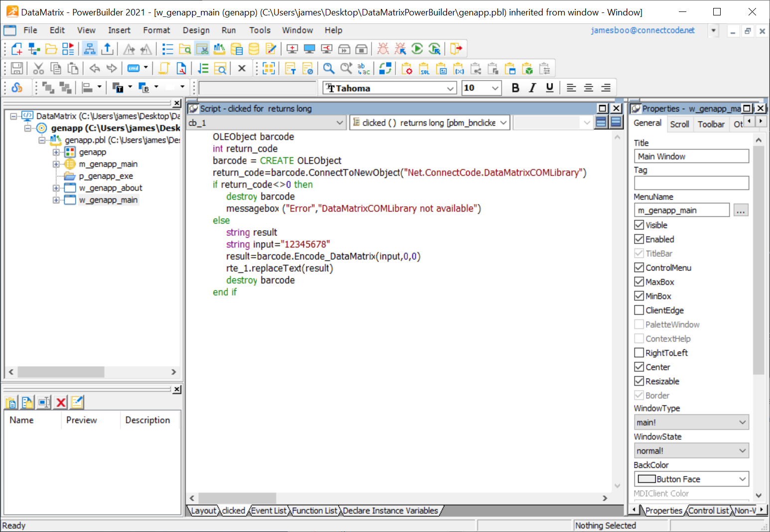This screenshot has height=532, width=770.
Task: Open the Browser folder-search icon
Action: point(185,49)
